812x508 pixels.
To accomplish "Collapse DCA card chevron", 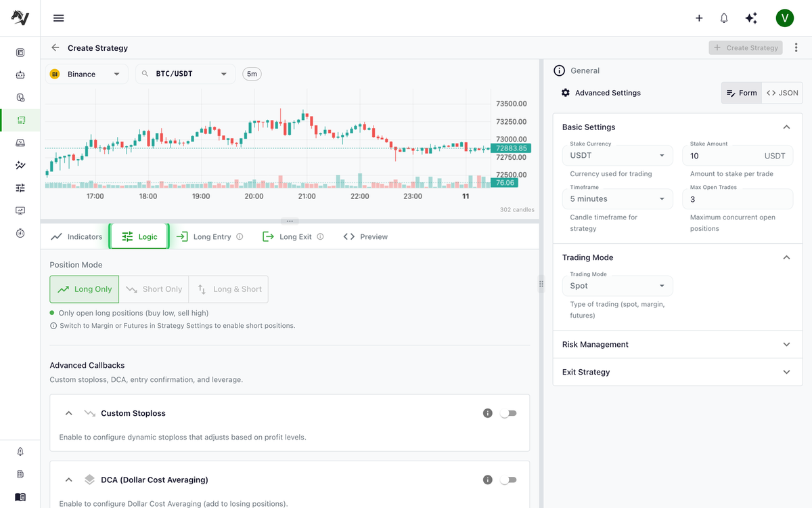I will (x=68, y=480).
